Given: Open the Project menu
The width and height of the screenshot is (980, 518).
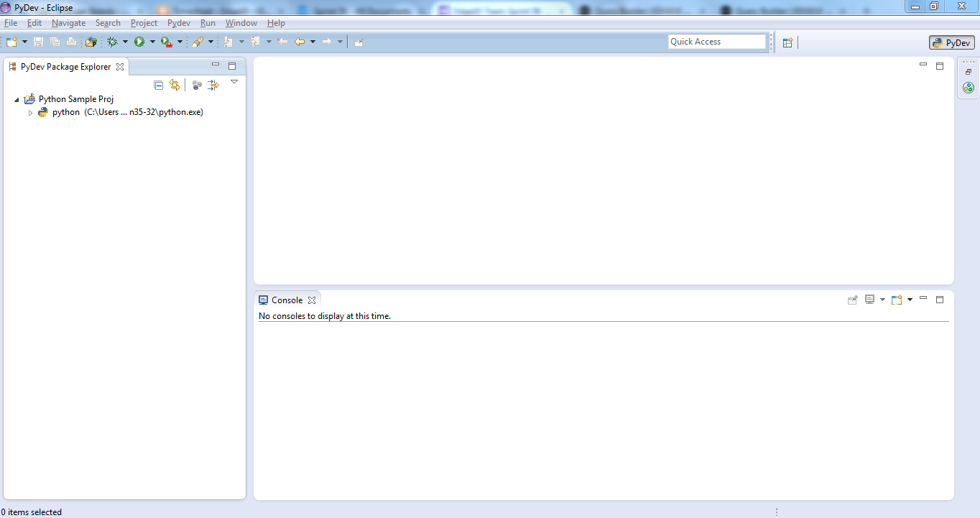Looking at the screenshot, I should coord(144,23).
